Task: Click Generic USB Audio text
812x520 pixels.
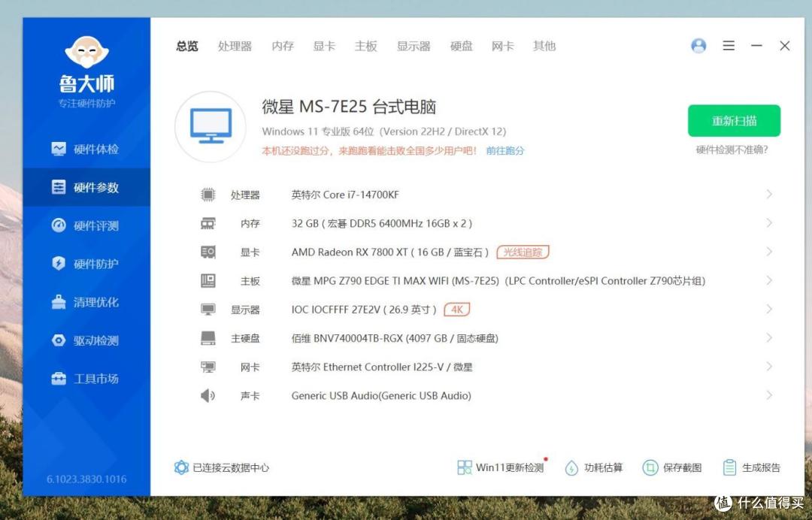Action: [x=381, y=396]
